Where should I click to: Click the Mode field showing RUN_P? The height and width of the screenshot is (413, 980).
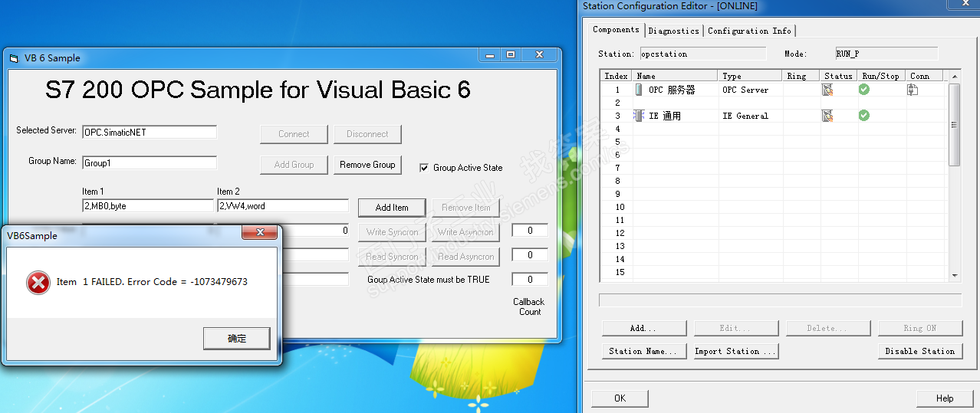tap(886, 54)
